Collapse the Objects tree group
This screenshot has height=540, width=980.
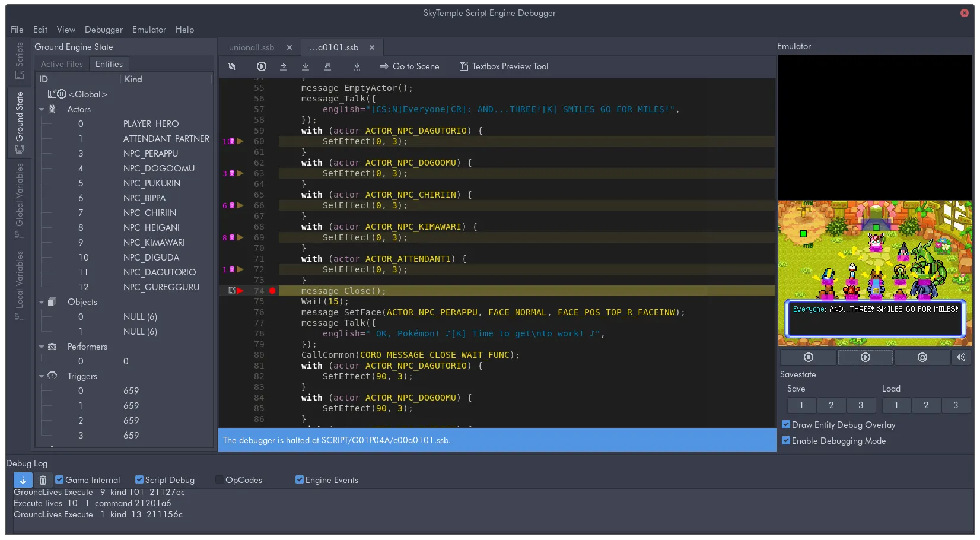click(42, 302)
